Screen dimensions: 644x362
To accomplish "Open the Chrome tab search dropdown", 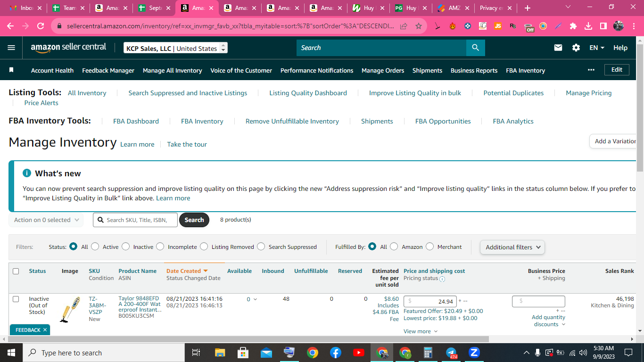I will point(568,7).
